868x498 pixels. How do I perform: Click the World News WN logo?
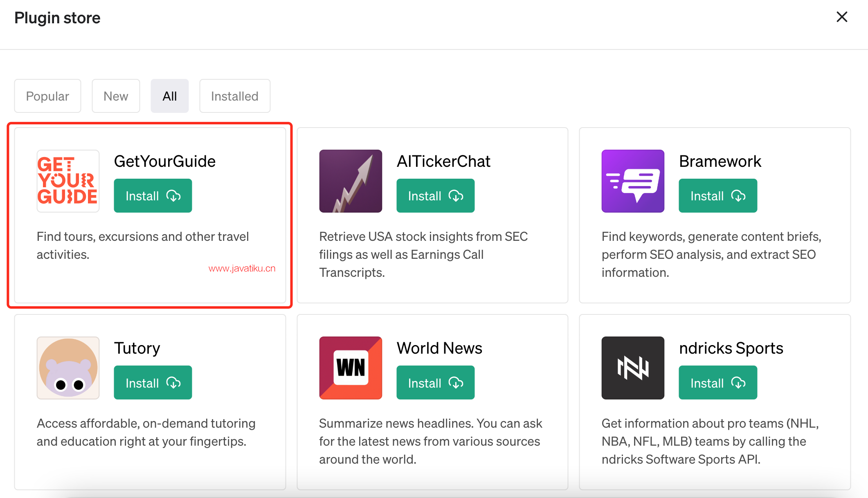pyautogui.click(x=351, y=368)
